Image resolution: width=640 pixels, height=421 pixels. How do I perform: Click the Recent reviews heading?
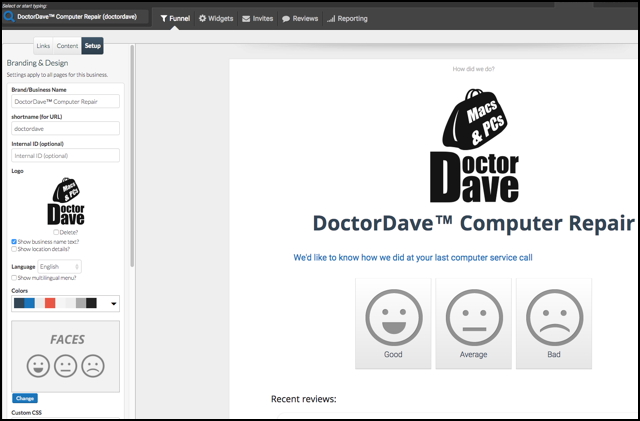coord(304,399)
